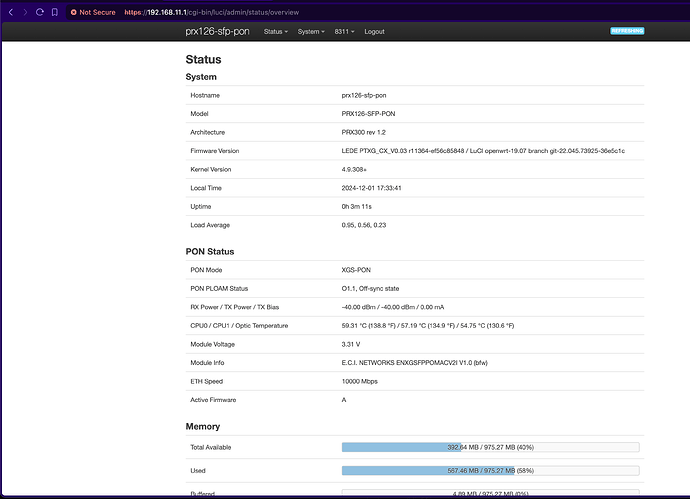Select the O1.1, Off-sync state text
This screenshot has width=690, height=499.
click(370, 289)
